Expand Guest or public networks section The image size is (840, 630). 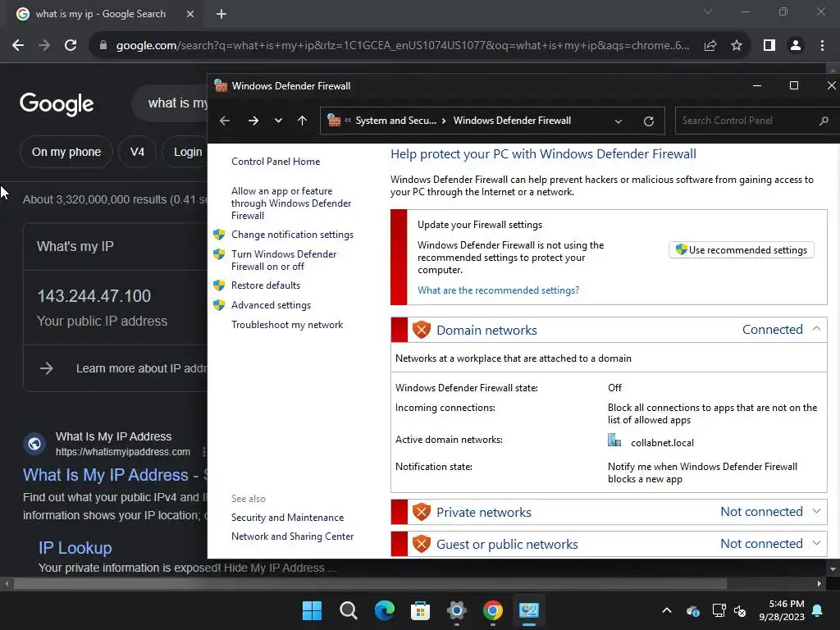point(816,543)
